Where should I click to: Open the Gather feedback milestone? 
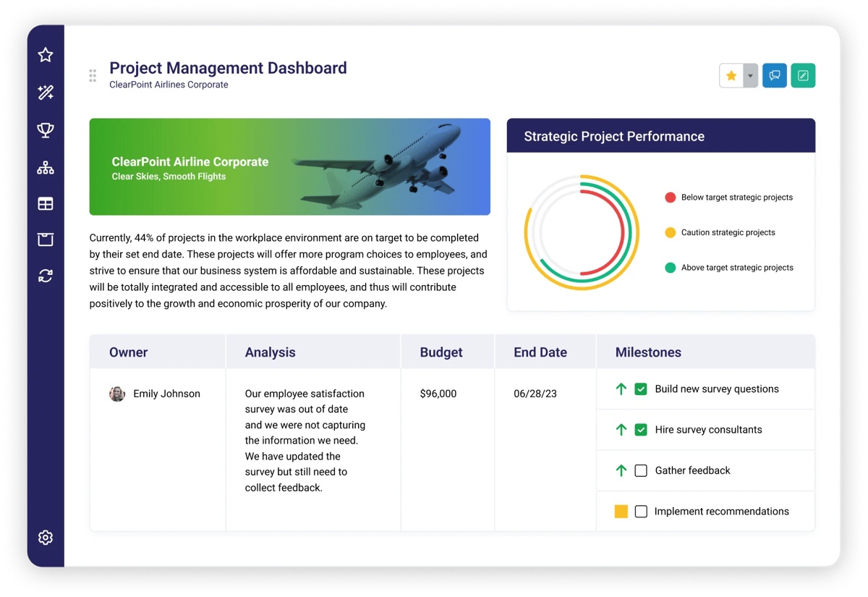click(692, 470)
